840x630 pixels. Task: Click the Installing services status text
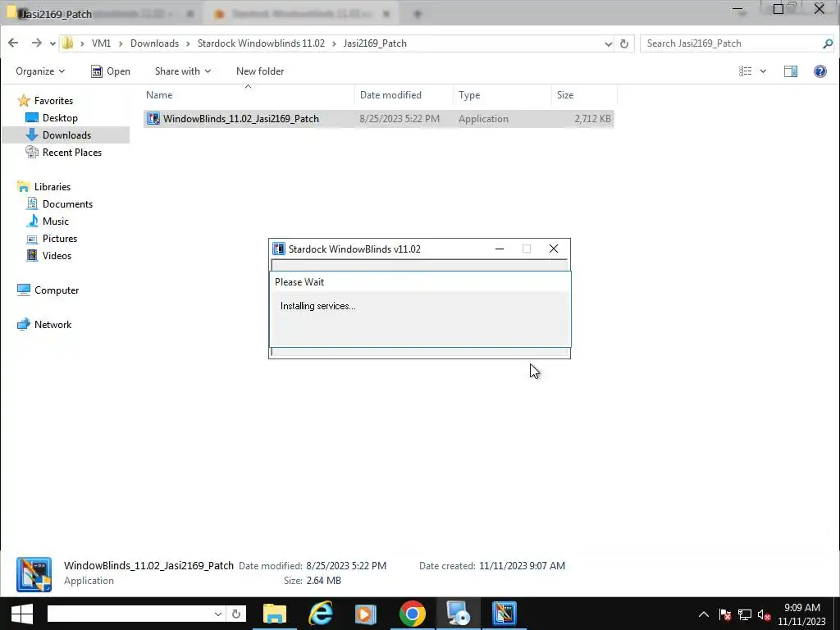[x=317, y=306]
